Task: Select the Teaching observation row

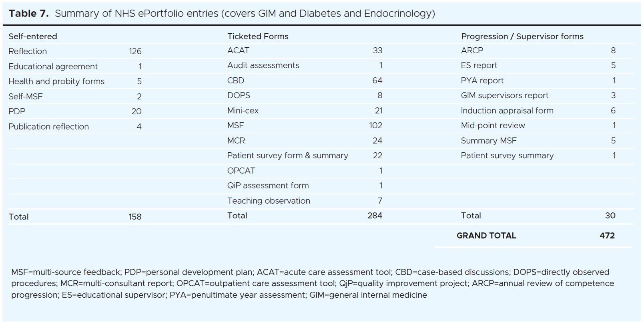Action: pos(269,201)
